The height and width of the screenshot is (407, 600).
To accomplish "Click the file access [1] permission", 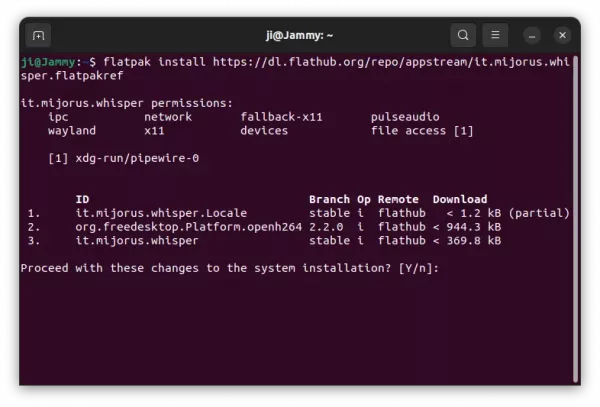I will (422, 131).
